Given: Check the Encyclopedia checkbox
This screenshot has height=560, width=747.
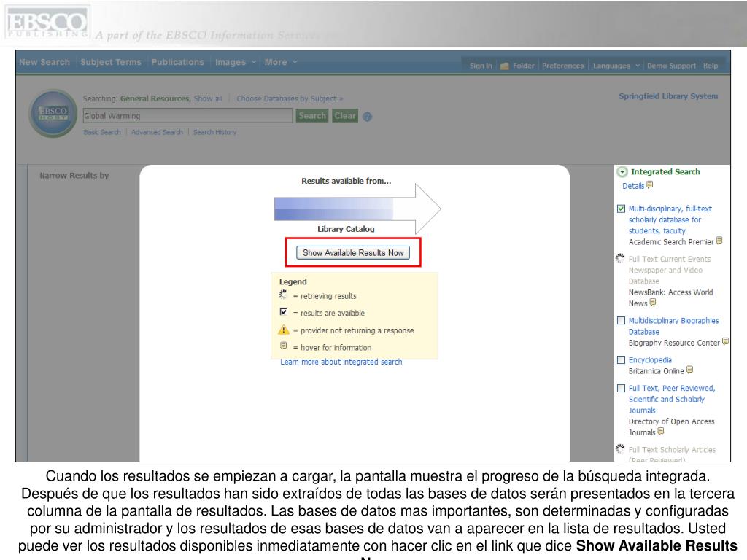Looking at the screenshot, I should tap(622, 360).
